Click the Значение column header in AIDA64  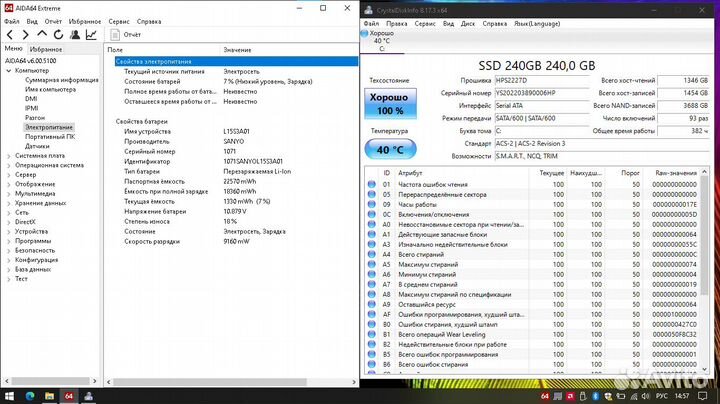237,50
